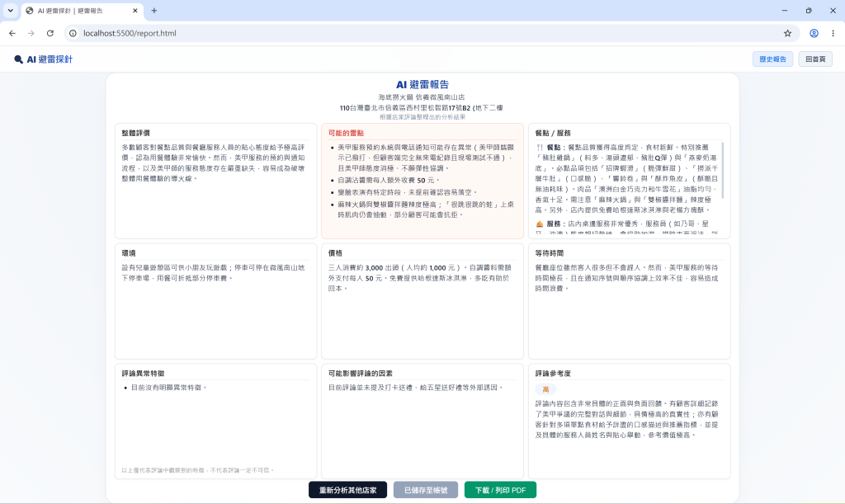845x504 pixels.
Task: Click the 價格 heading
Action: tap(335, 253)
